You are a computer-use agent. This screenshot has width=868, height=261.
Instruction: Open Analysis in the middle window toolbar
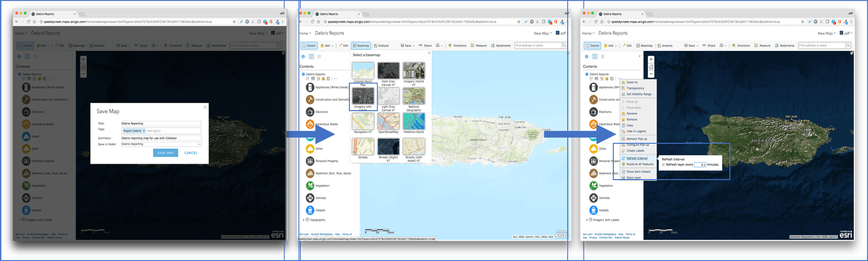[381, 46]
